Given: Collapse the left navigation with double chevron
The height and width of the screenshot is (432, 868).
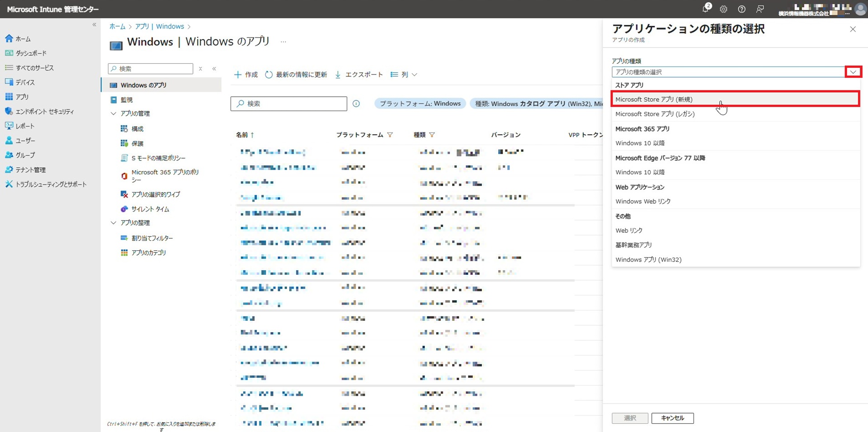Looking at the screenshot, I should [94, 25].
